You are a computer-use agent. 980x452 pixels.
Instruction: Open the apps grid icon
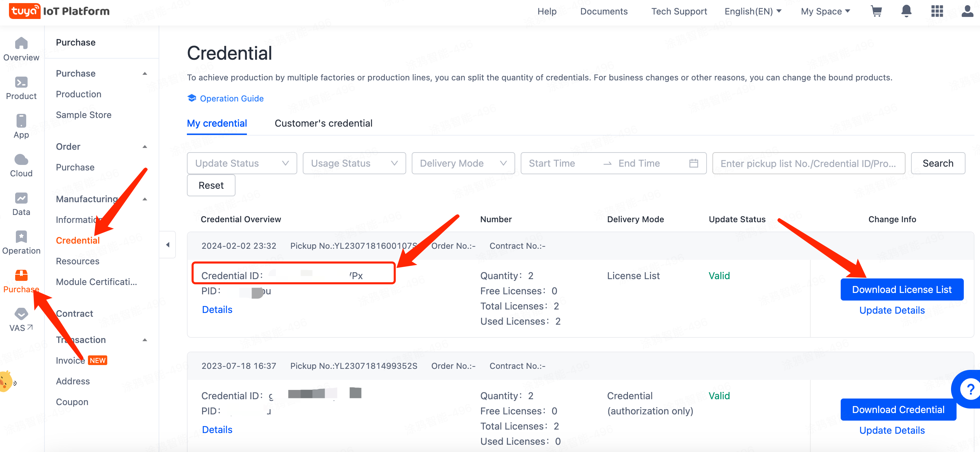click(937, 11)
